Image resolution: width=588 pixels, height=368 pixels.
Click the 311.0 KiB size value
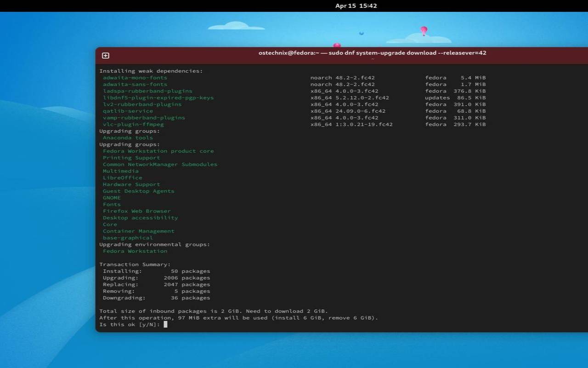[x=469, y=118]
